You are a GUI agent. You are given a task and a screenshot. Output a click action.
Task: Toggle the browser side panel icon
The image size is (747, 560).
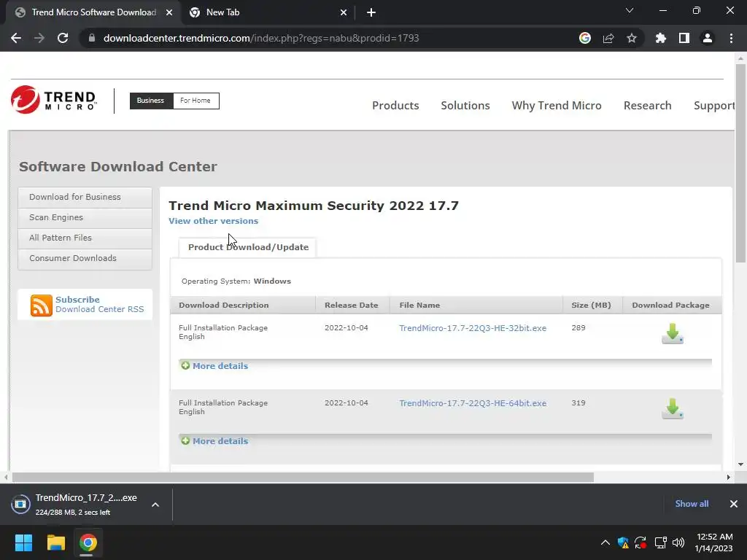684,38
